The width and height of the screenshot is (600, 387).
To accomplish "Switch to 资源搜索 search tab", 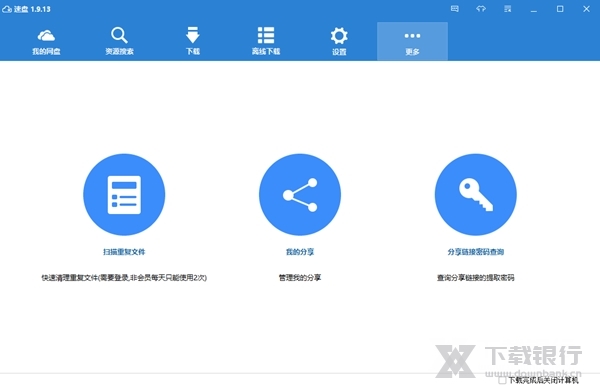I will pos(119,41).
